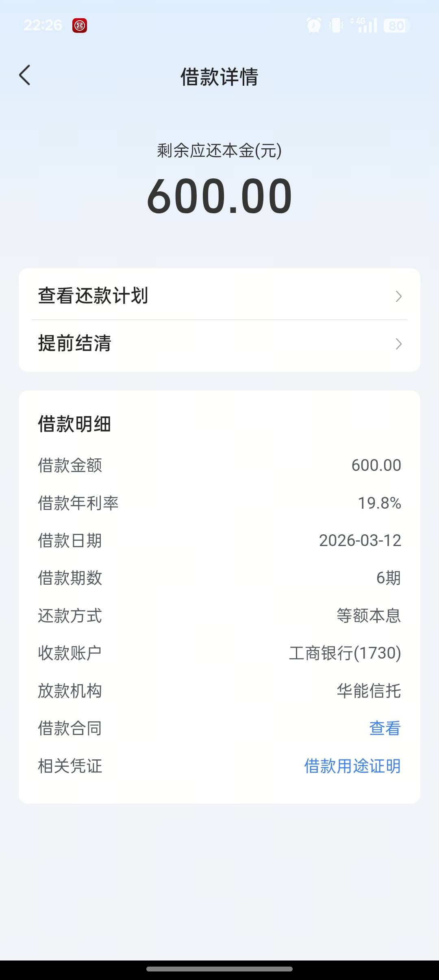The height and width of the screenshot is (980, 439).
Task: Tap the 工商银行(1730) receiving account value
Action: pyautogui.click(x=345, y=653)
